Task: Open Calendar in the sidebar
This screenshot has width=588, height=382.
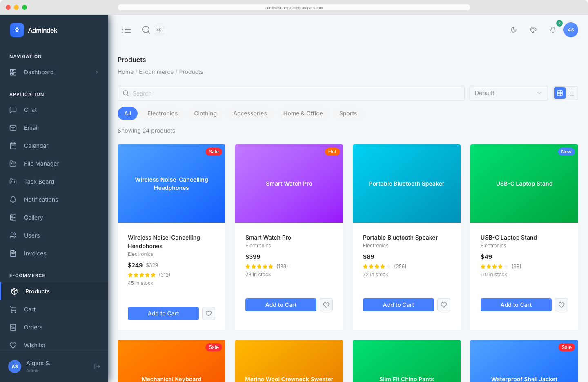Action: (54, 146)
